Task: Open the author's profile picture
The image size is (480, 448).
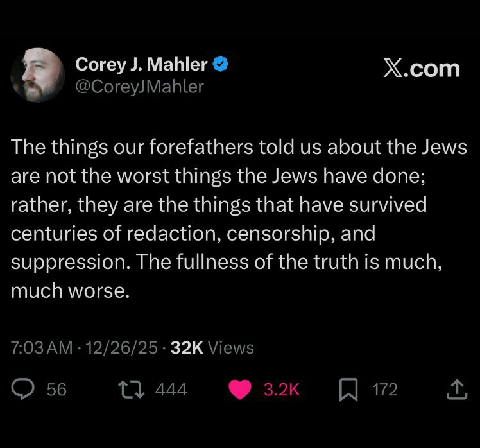Action: coord(37,75)
